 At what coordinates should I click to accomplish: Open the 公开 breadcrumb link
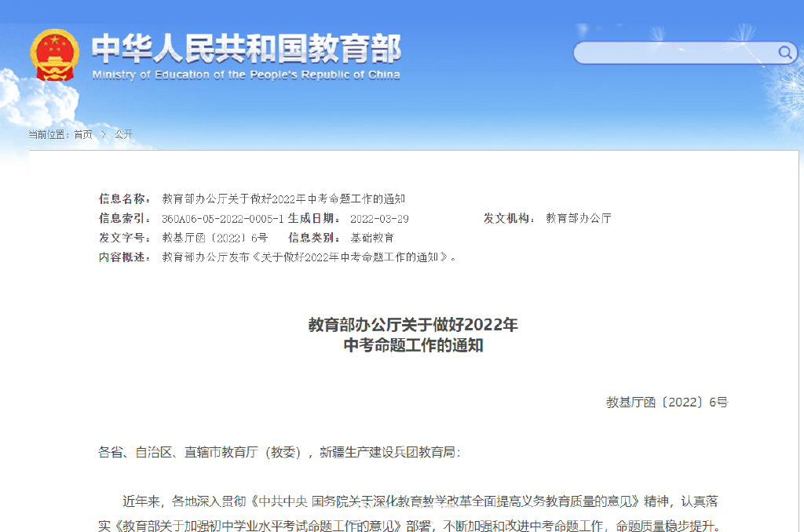coord(123,135)
